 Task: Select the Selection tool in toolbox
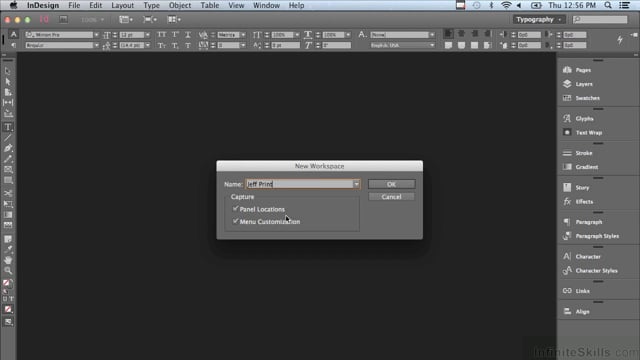click(8, 71)
